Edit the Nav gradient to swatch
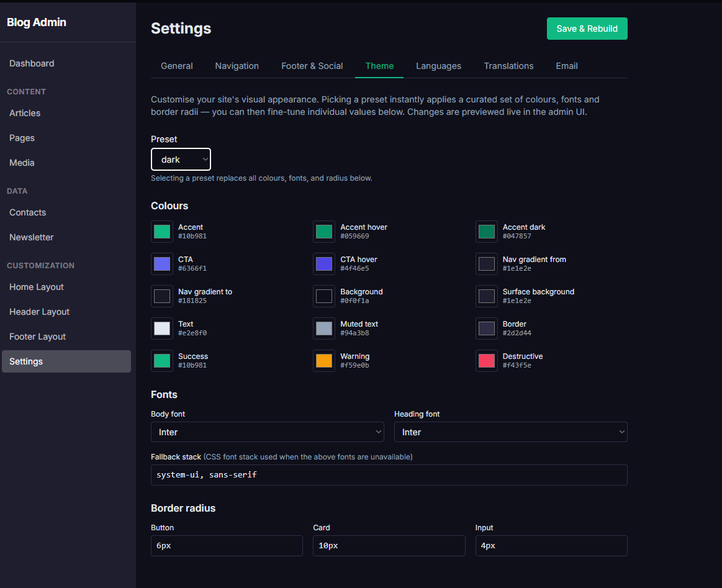722x588 pixels. [162, 296]
